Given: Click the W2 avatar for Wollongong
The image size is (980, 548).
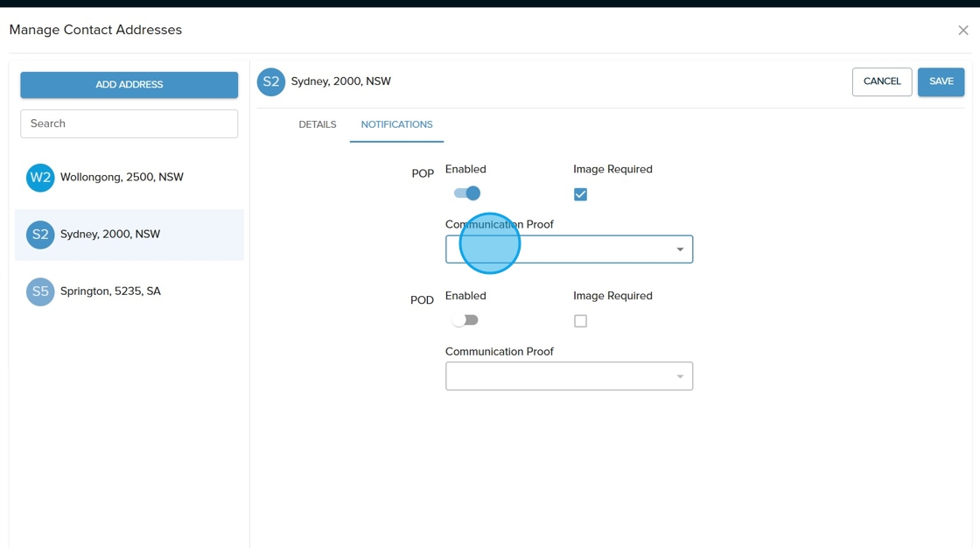Looking at the screenshot, I should 40,178.
